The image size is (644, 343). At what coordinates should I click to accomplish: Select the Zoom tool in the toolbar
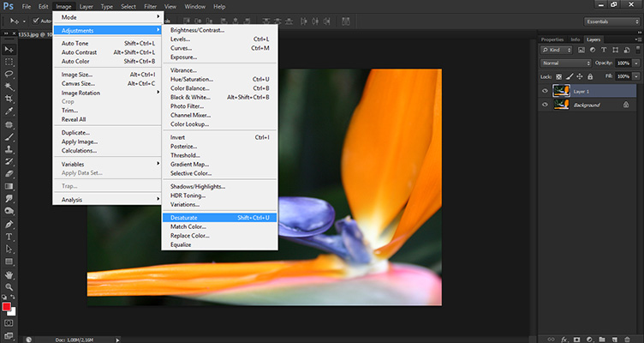click(9, 287)
